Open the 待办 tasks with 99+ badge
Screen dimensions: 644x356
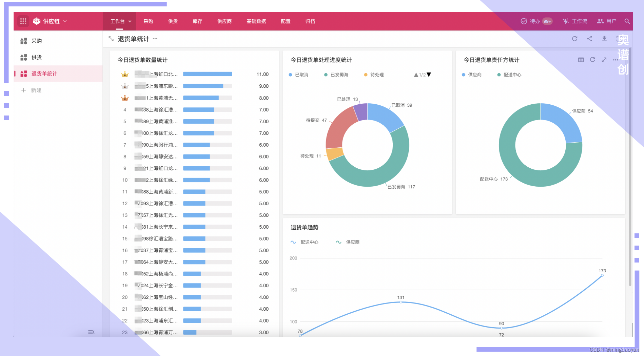point(536,21)
